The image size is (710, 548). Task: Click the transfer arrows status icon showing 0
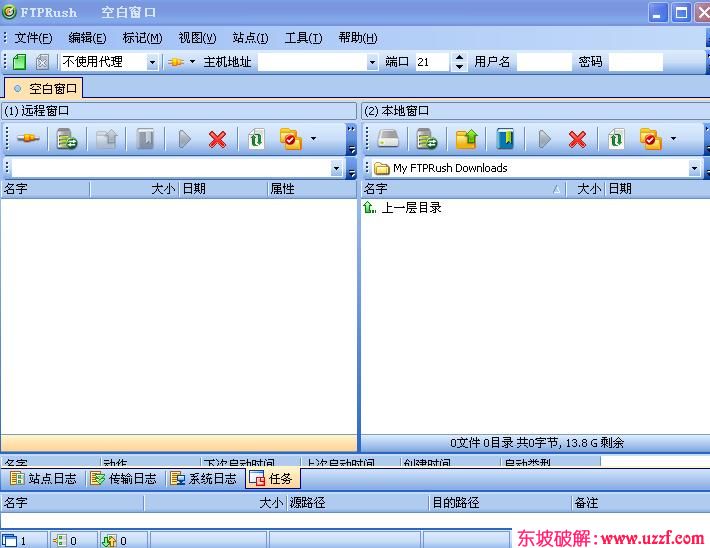pos(109,541)
